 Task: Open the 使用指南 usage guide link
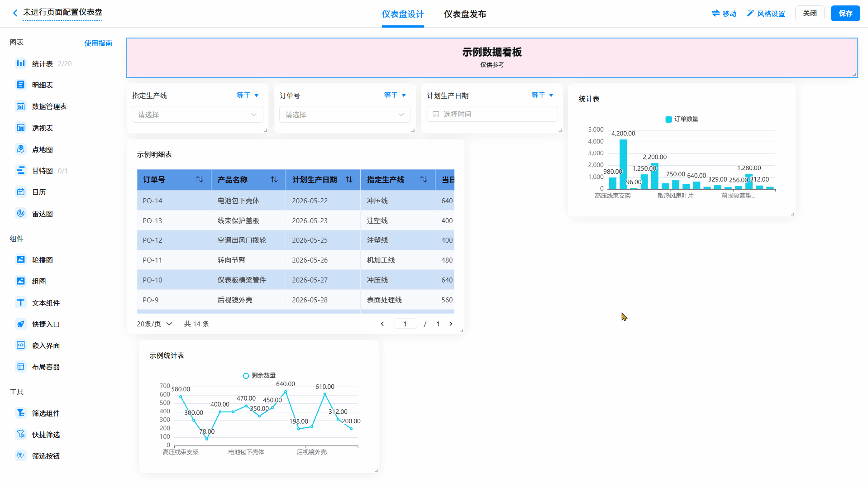(98, 43)
